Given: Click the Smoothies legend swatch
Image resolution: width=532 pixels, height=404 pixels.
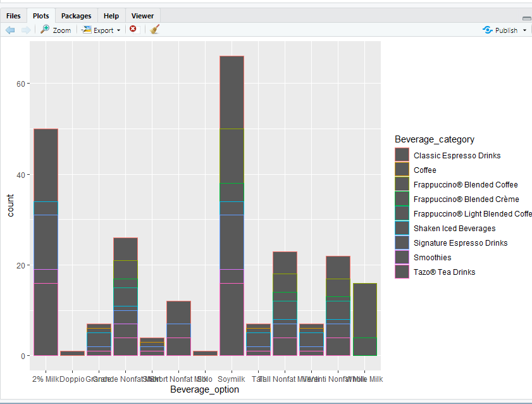Looking at the screenshot, I should click(402, 257).
